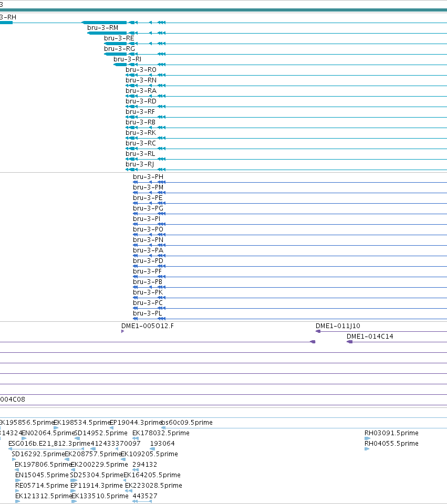
Task: Select EST EK121312.5prime
Action: point(44,496)
